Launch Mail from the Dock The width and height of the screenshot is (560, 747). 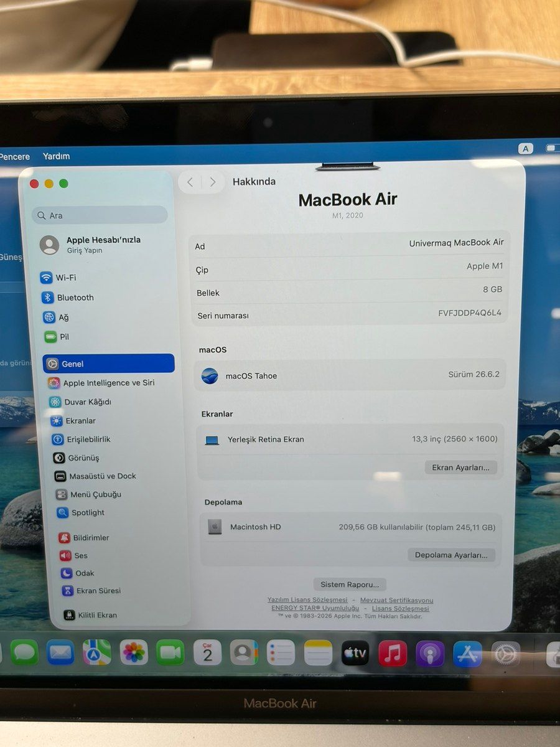tap(60, 653)
